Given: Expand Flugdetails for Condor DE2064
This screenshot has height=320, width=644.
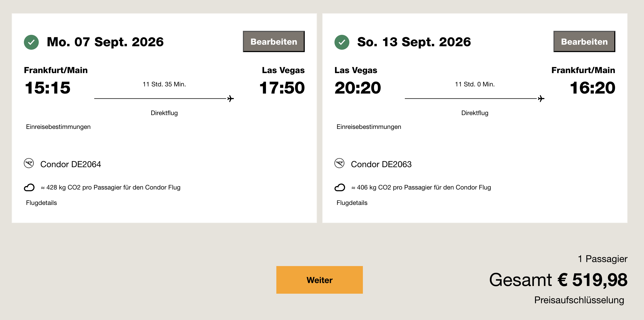Looking at the screenshot, I should coord(41,203).
